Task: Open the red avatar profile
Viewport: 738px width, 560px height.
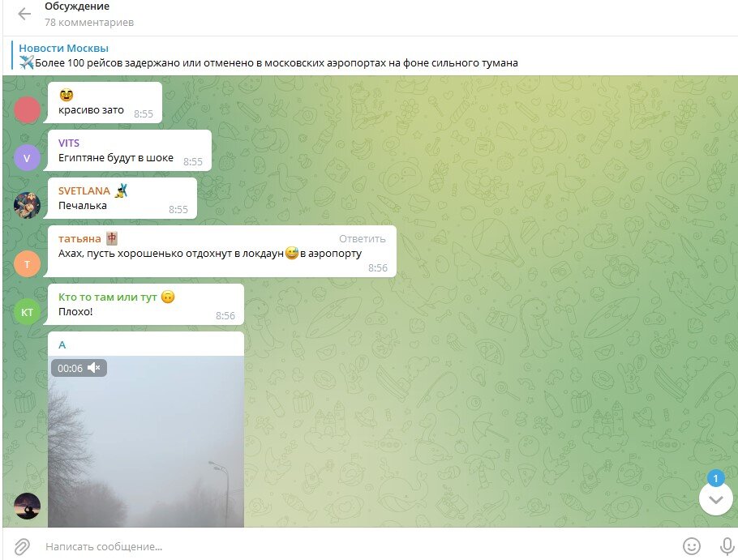Action: [27, 109]
